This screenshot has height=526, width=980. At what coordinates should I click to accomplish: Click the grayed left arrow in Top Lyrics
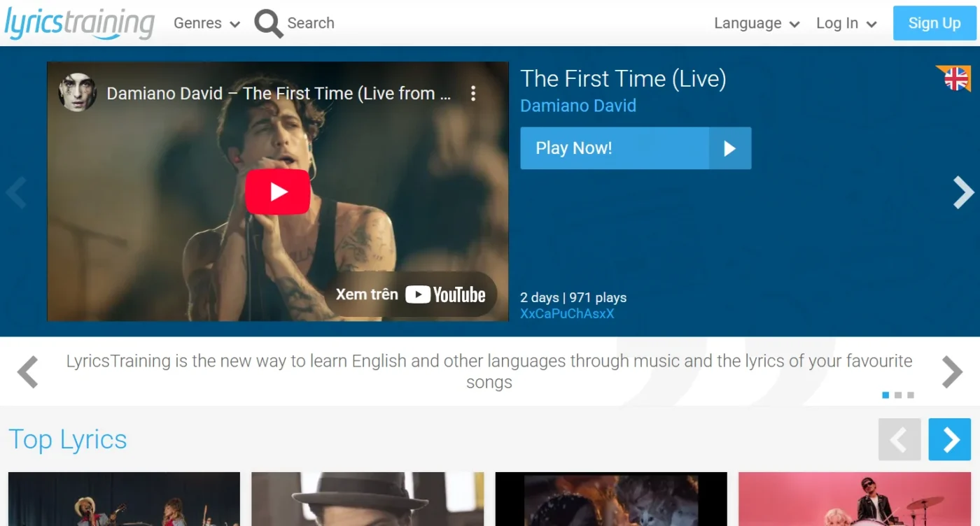tap(899, 439)
